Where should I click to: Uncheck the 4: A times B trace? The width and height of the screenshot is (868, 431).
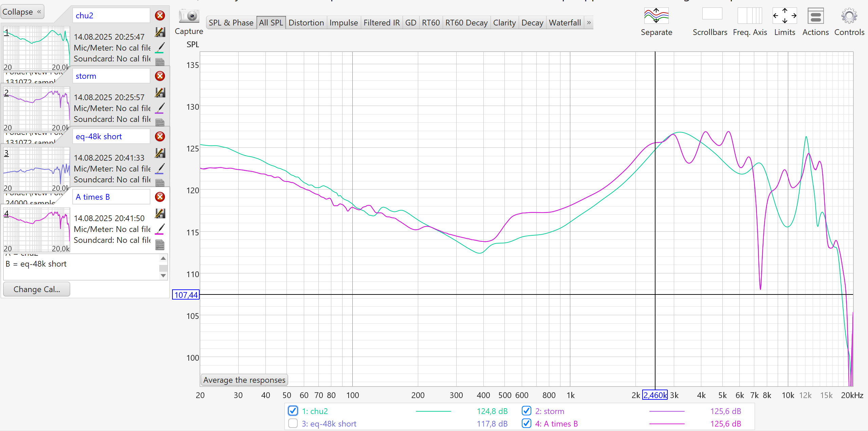click(526, 424)
